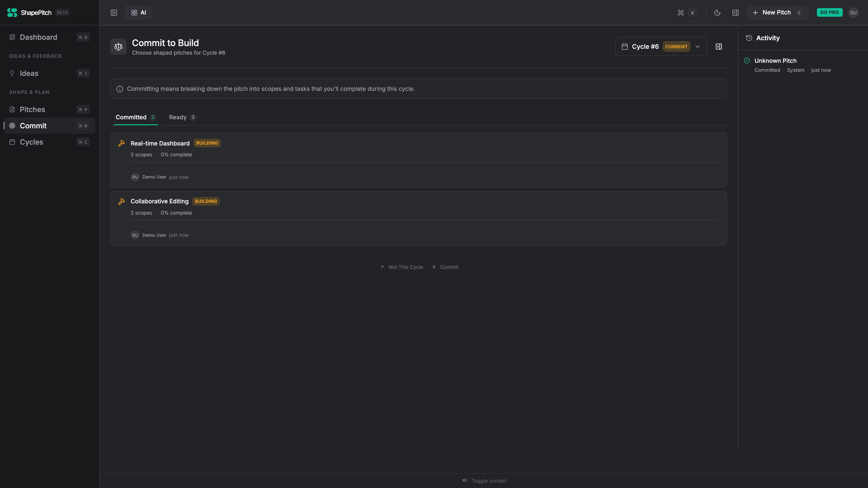Open Cycles in the sidebar
The width and height of the screenshot is (868, 488).
coord(31,142)
